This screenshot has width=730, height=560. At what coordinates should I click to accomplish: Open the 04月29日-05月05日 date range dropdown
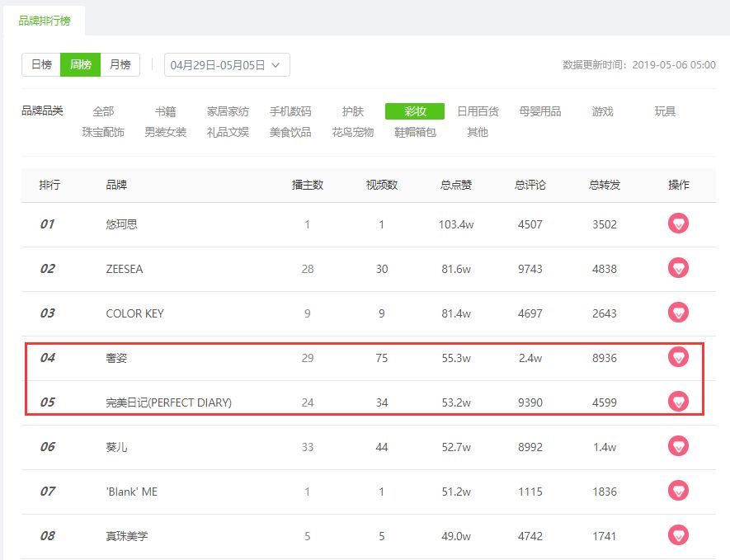point(227,64)
